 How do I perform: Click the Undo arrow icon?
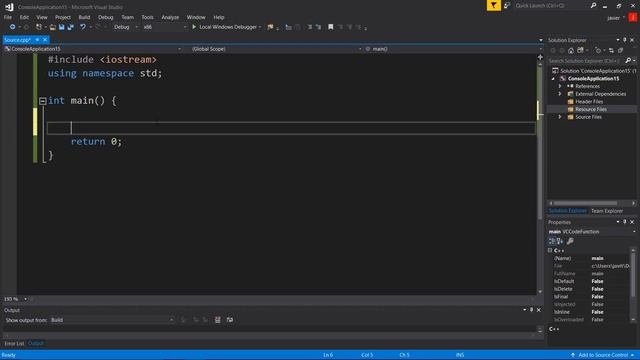tap(83, 27)
